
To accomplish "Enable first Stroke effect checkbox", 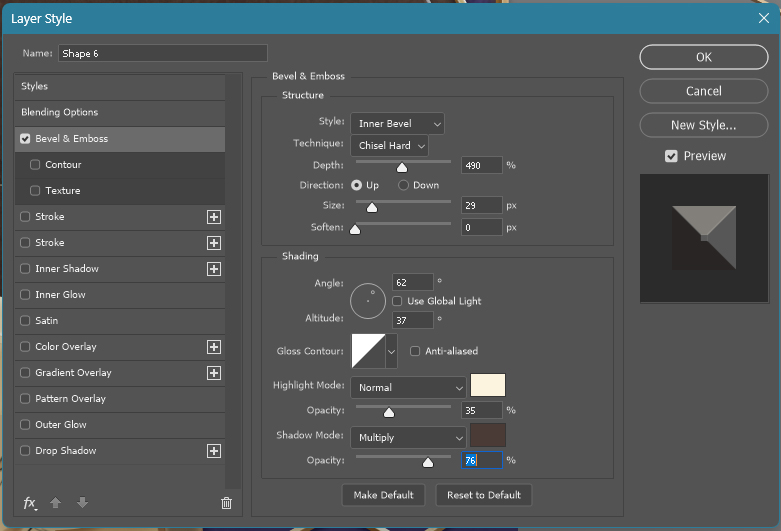I will pos(25,216).
